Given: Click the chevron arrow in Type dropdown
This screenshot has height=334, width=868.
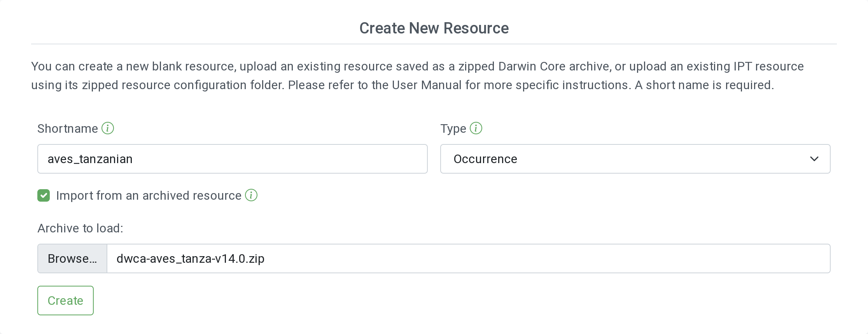Looking at the screenshot, I should click(x=814, y=159).
